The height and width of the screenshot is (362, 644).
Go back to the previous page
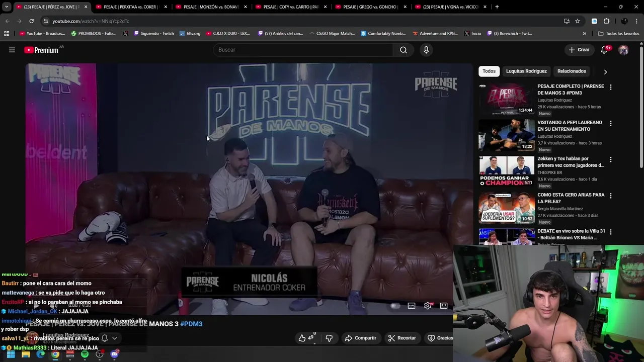[7, 21]
